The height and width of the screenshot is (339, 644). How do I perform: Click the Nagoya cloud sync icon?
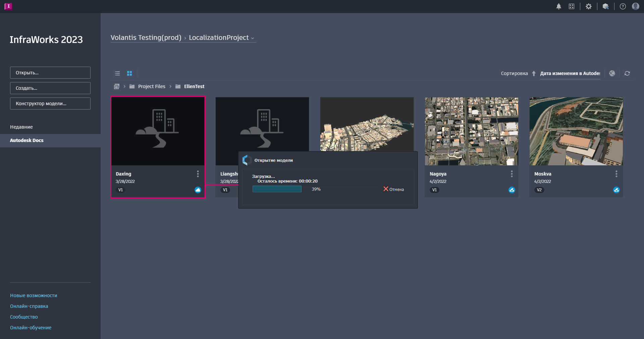coord(512,190)
